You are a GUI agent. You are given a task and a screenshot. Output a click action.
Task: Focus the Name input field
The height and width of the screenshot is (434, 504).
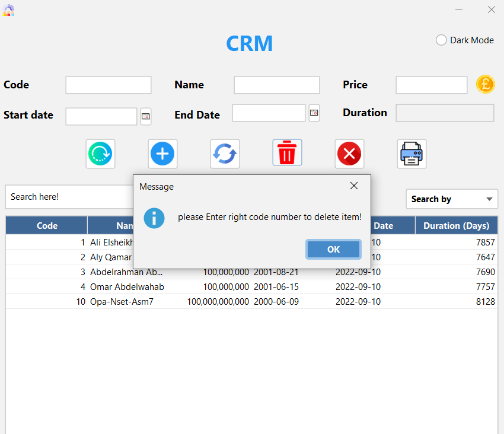[277, 85]
